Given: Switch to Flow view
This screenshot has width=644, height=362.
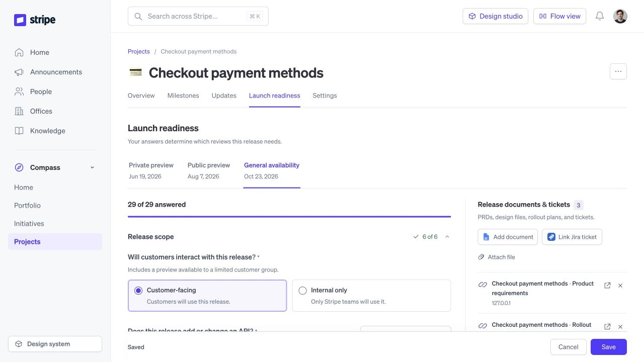Looking at the screenshot, I should (x=560, y=16).
